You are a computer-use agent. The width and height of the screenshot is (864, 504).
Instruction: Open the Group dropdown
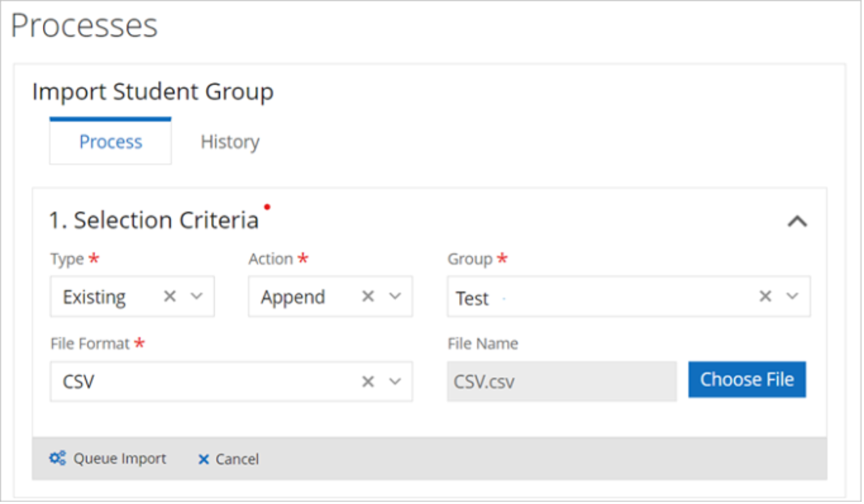792,296
